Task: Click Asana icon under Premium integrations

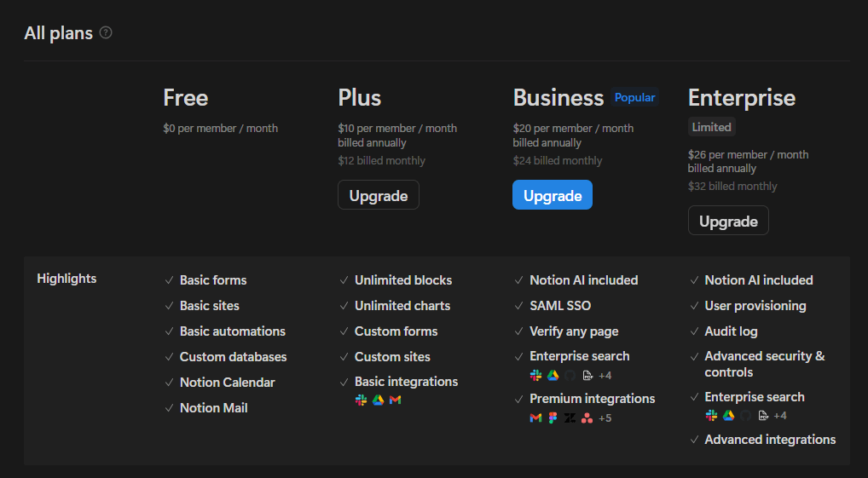Action: pyautogui.click(x=587, y=418)
